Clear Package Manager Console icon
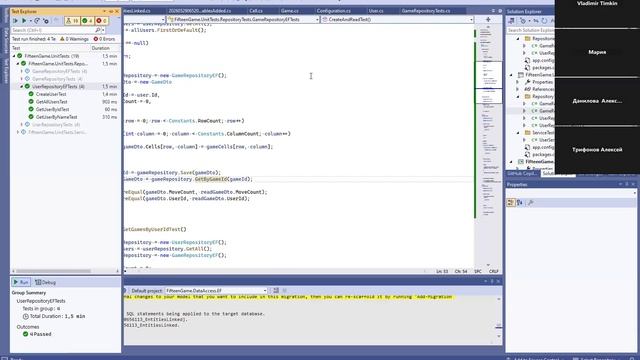The image size is (640, 360). pos(276,291)
